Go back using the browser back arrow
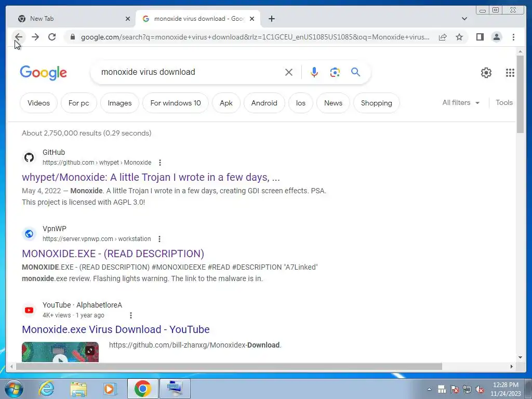The height and width of the screenshot is (399, 532). coord(19,37)
